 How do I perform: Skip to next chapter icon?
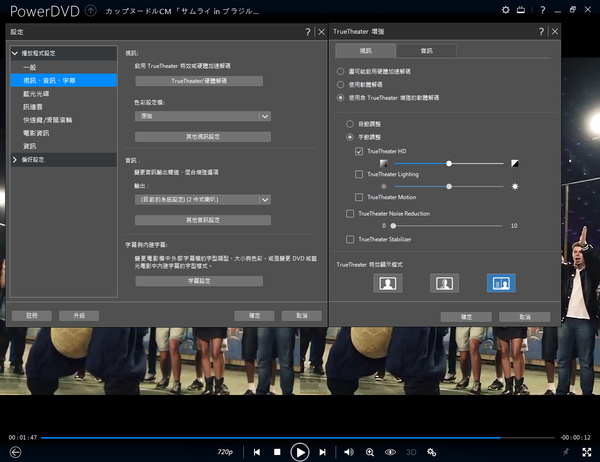click(322, 452)
